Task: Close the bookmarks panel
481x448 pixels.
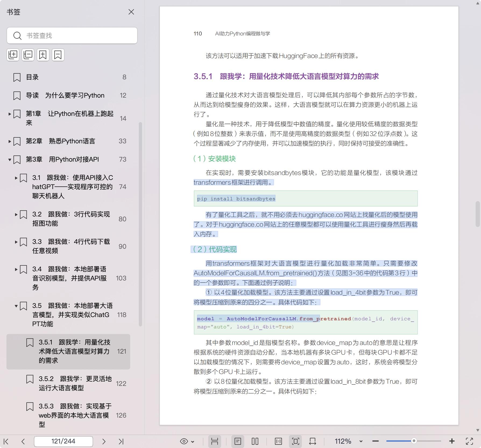Action: 131,12
